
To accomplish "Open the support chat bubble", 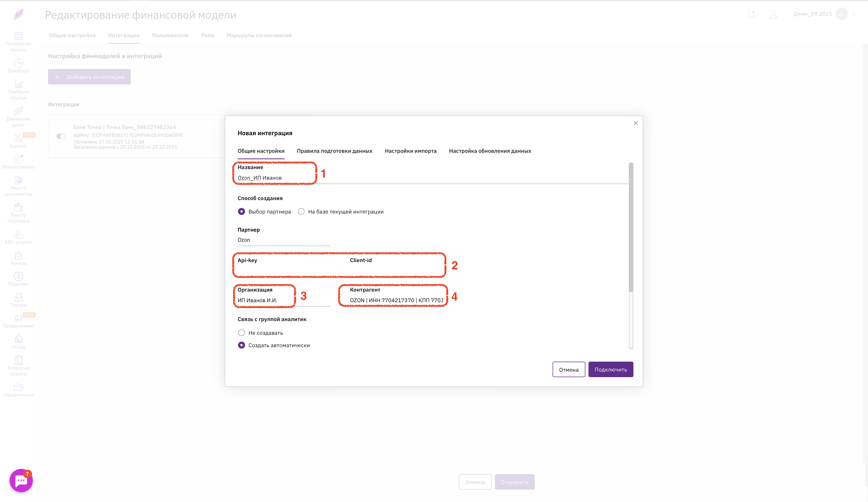I will (21, 480).
